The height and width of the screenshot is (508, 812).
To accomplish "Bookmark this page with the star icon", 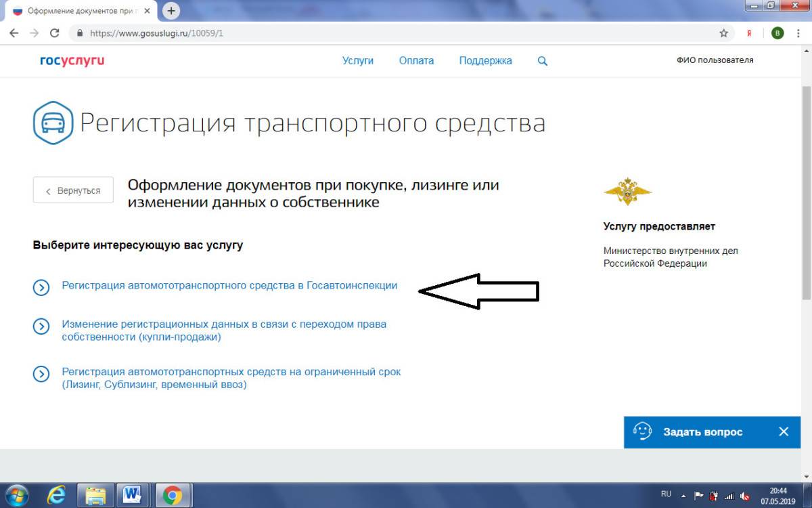I will 723,33.
